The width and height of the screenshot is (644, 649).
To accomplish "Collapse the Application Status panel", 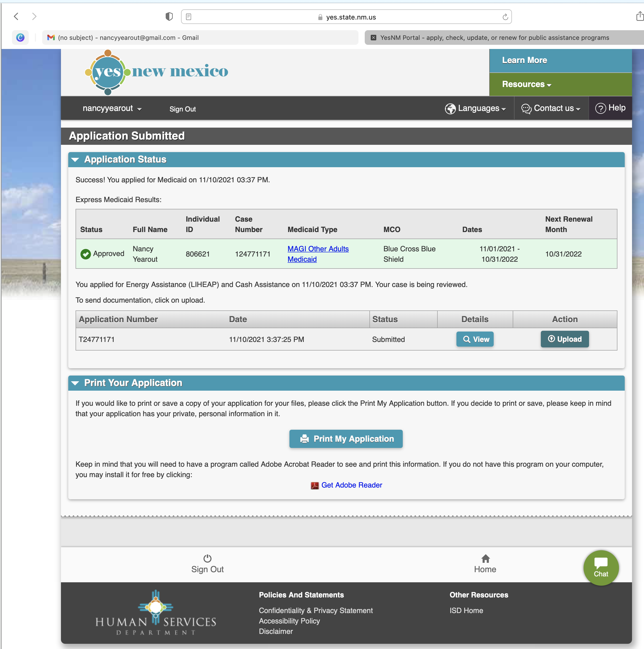I will pos(75,160).
